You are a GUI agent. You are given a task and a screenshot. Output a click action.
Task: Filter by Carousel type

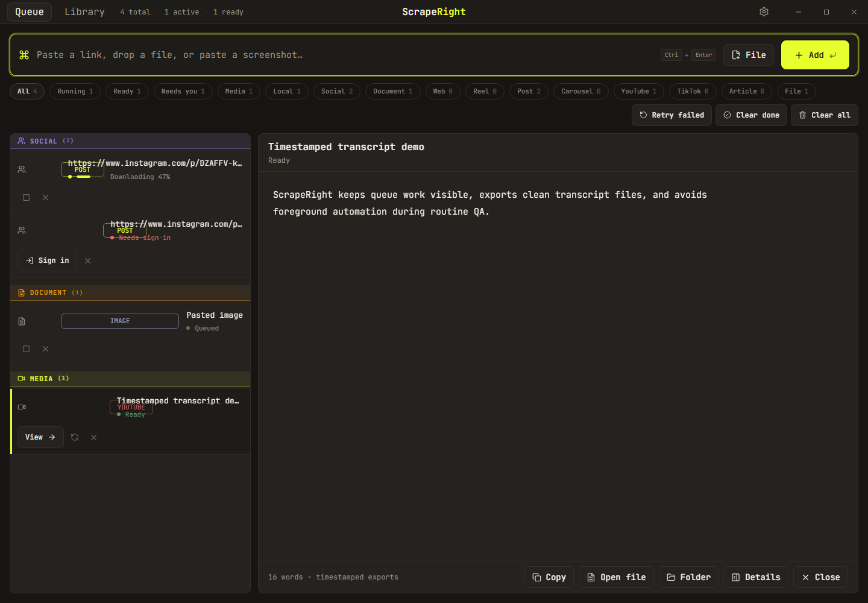coord(581,91)
